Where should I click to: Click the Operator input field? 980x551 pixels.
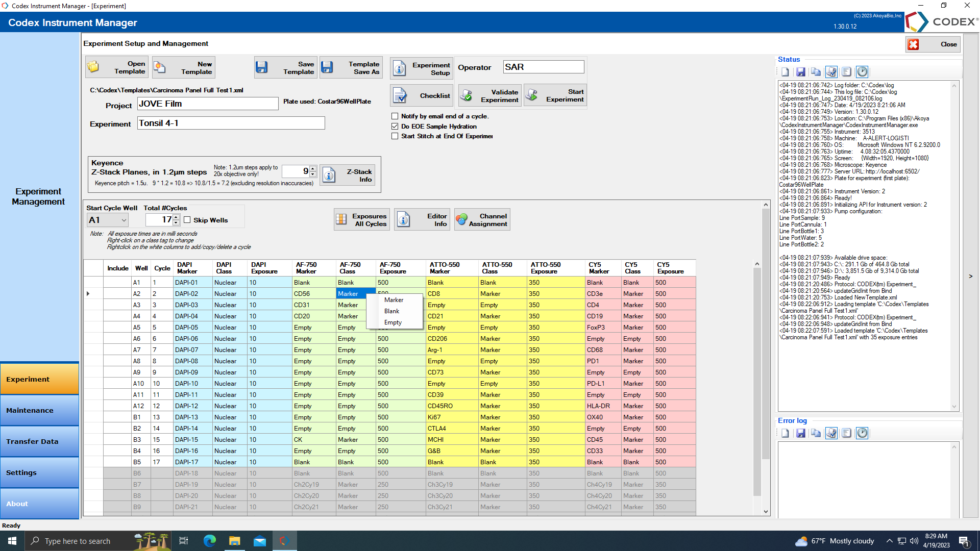coord(543,67)
